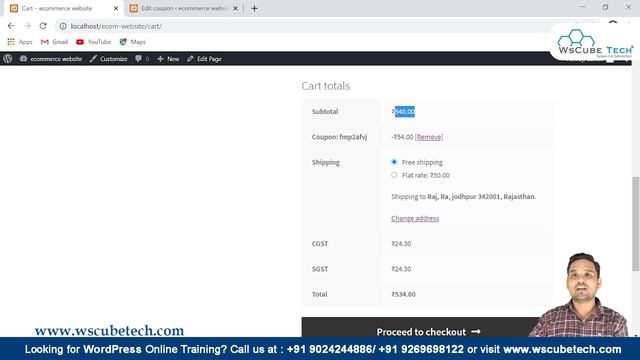640x360 pixels.
Task: Click Edit Page in the admin bar
Action: (x=204, y=59)
